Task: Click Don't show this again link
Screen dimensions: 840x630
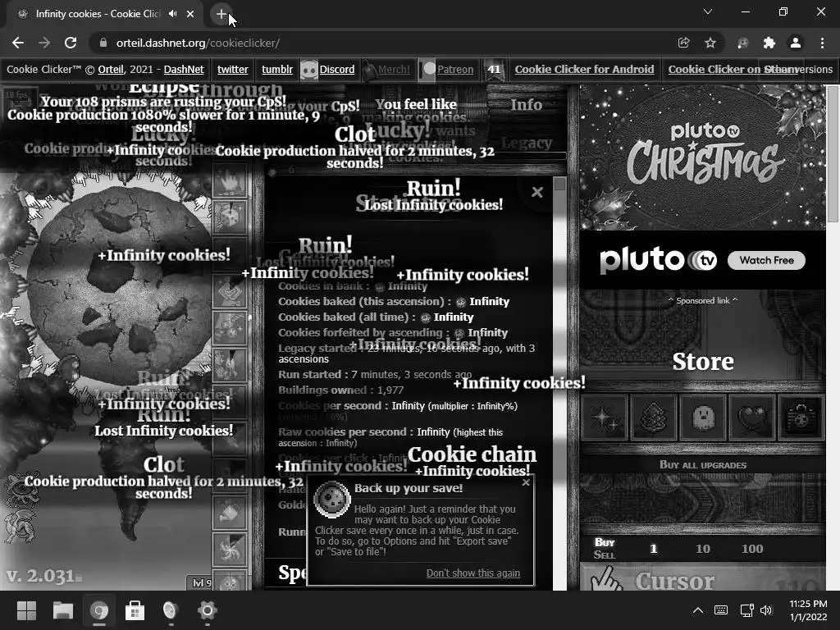Action: click(x=473, y=573)
